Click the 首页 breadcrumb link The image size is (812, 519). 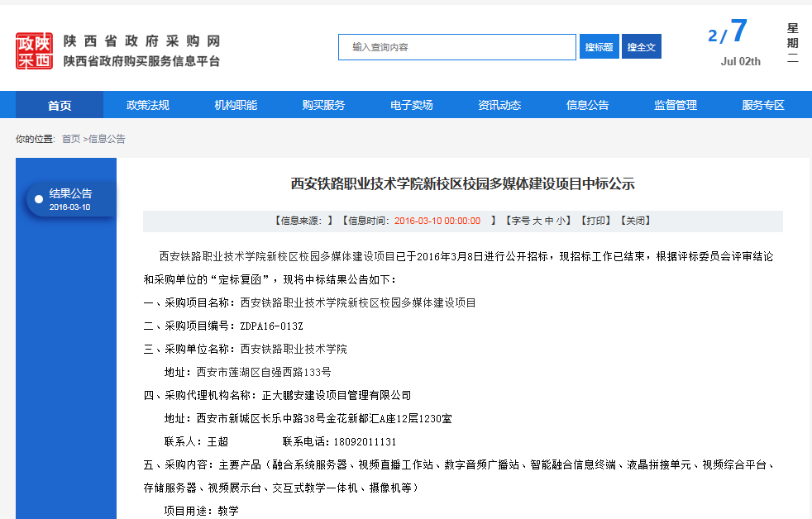tap(71, 139)
